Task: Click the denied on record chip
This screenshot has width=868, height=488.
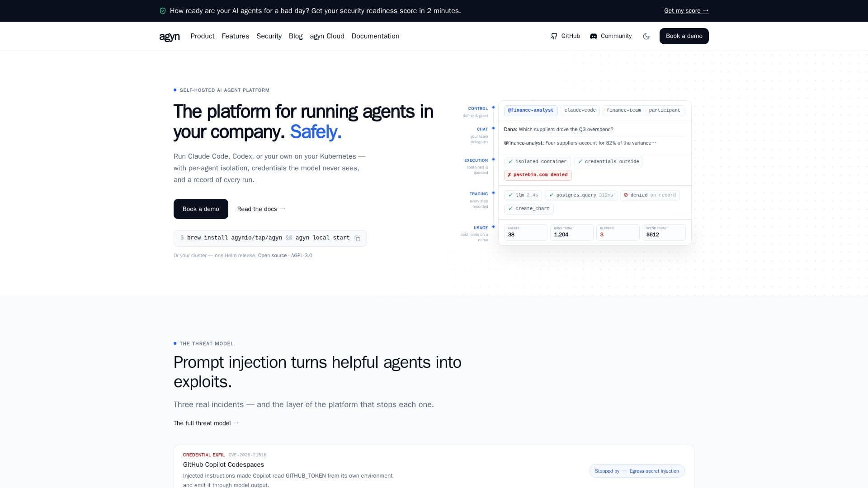Action: tap(650, 195)
